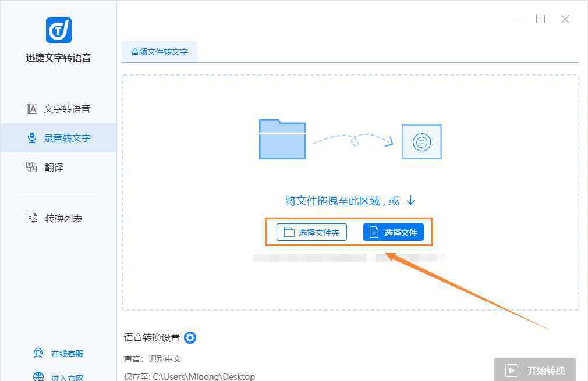The height and width of the screenshot is (381, 588).
Task: Click the 声音: 识别中文 setting text
Action: 153,359
